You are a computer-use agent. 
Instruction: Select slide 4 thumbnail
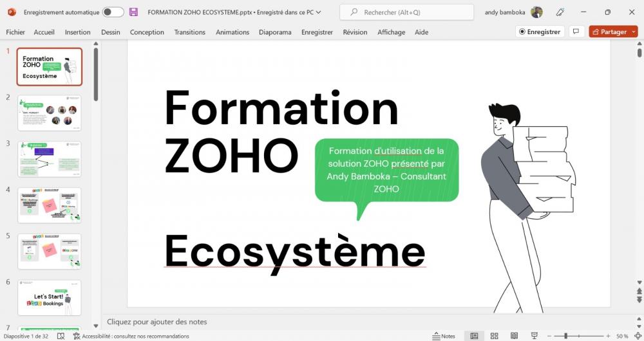(x=50, y=205)
